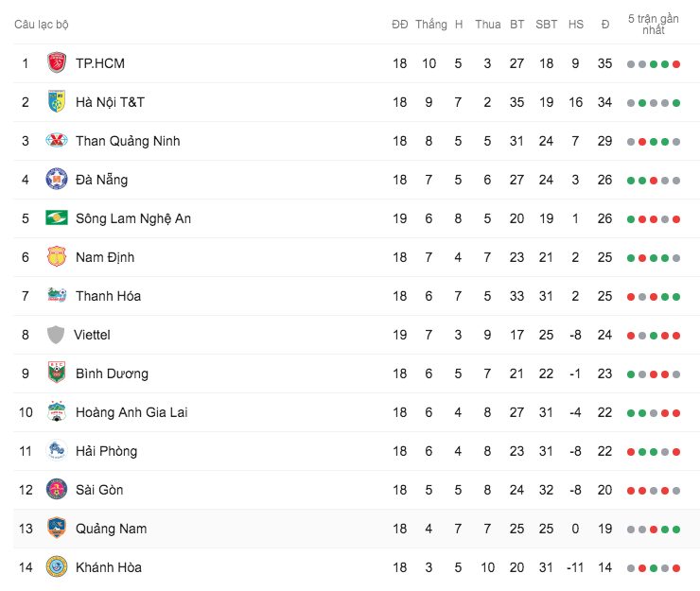Screen dimensions: 700x591
Task: Click the Thắng column header
Action: [430, 25]
